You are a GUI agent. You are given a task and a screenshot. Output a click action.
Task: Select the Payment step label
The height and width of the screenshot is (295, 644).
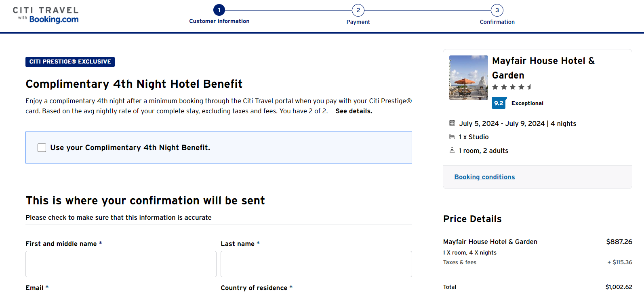coord(358,22)
